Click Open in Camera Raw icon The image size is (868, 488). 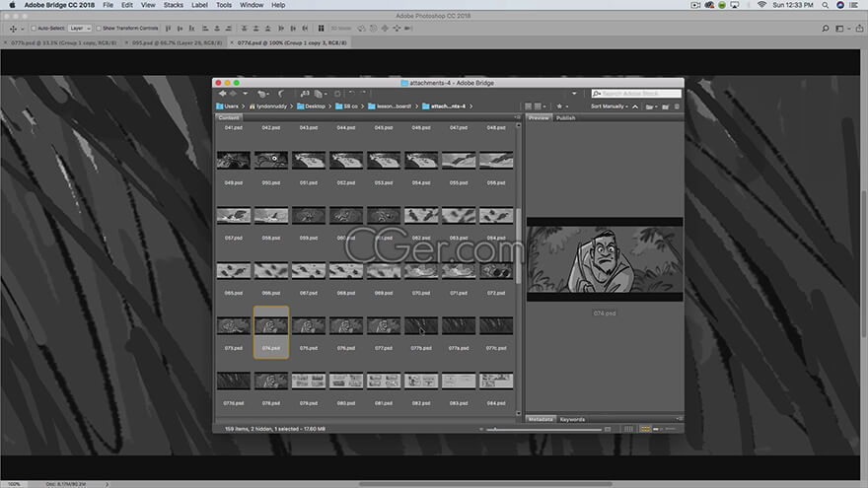337,94
